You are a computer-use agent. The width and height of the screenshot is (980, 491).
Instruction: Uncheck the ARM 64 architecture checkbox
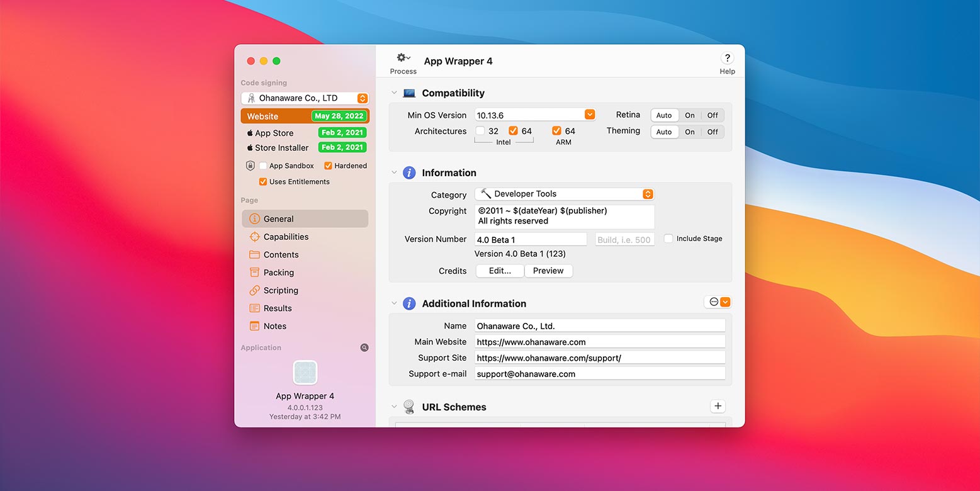click(x=556, y=131)
